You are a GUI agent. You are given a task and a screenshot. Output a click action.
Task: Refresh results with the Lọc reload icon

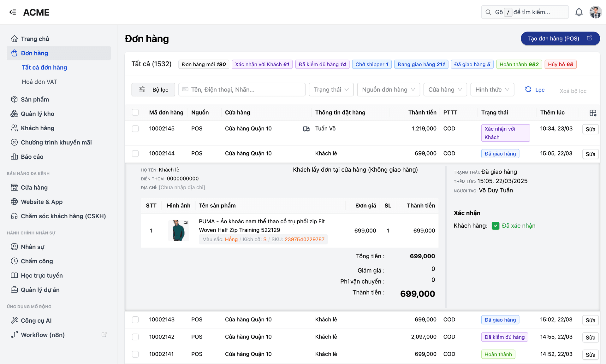coord(528,89)
